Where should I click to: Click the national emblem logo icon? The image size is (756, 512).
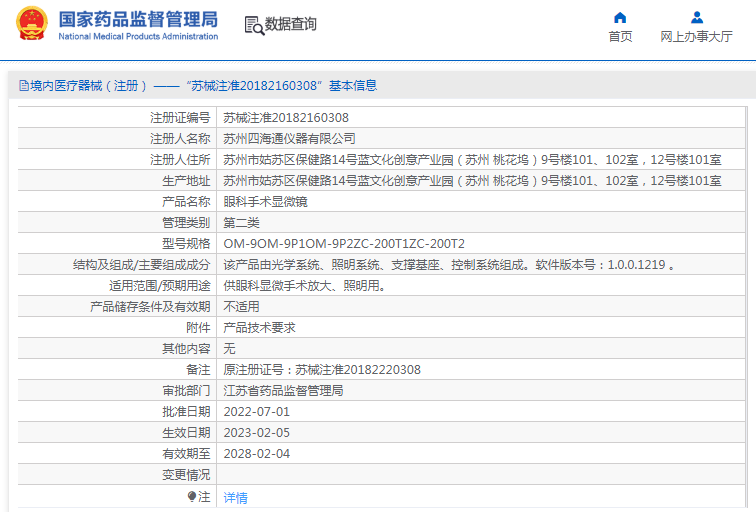click(30, 24)
